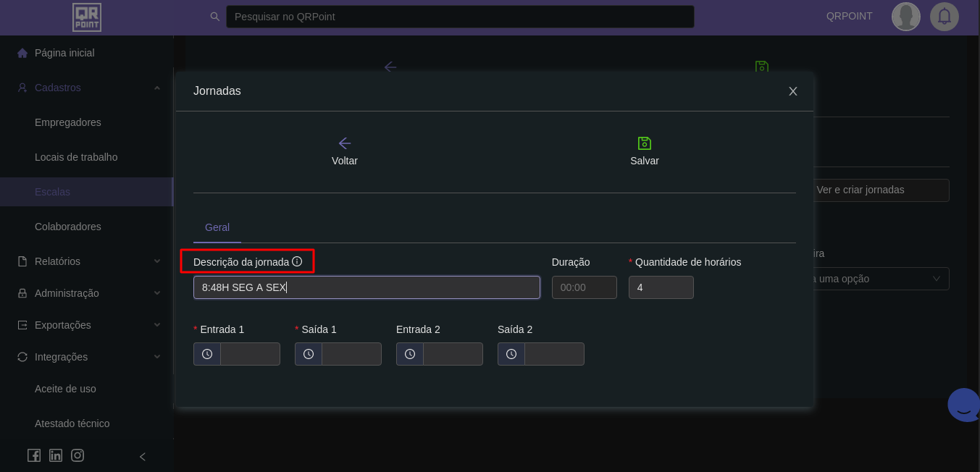Select the Geral tab
The width and height of the screenshot is (980, 472).
tap(217, 227)
